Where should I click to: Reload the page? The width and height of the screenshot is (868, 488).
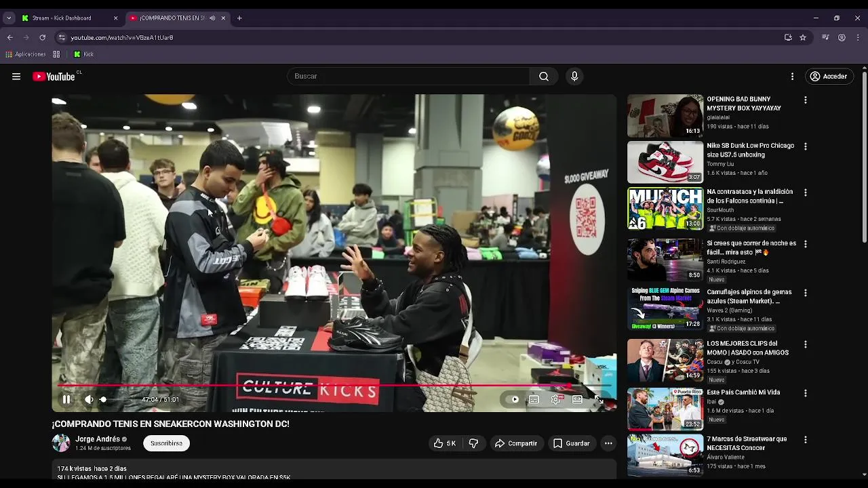point(43,37)
